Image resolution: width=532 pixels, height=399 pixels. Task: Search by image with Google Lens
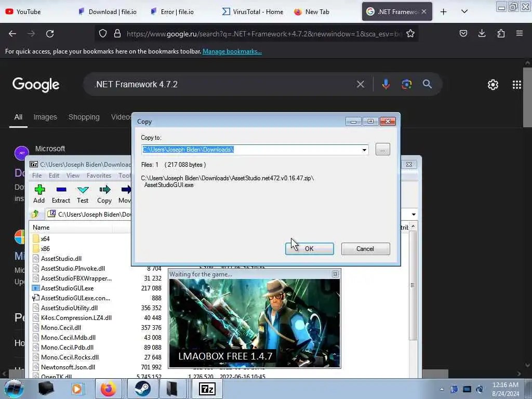click(x=406, y=84)
